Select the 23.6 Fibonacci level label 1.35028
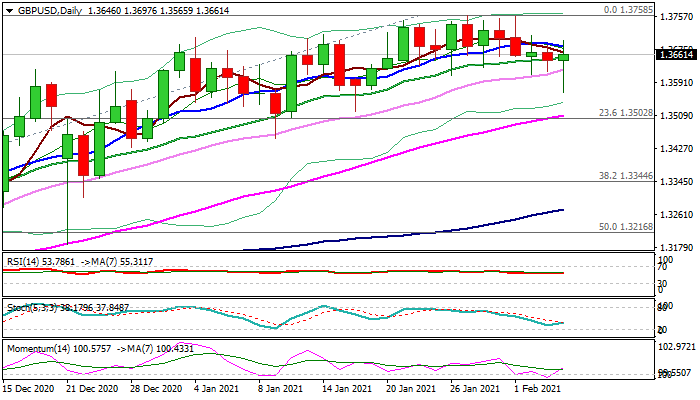Screen dimensions: 700x400 626,113
